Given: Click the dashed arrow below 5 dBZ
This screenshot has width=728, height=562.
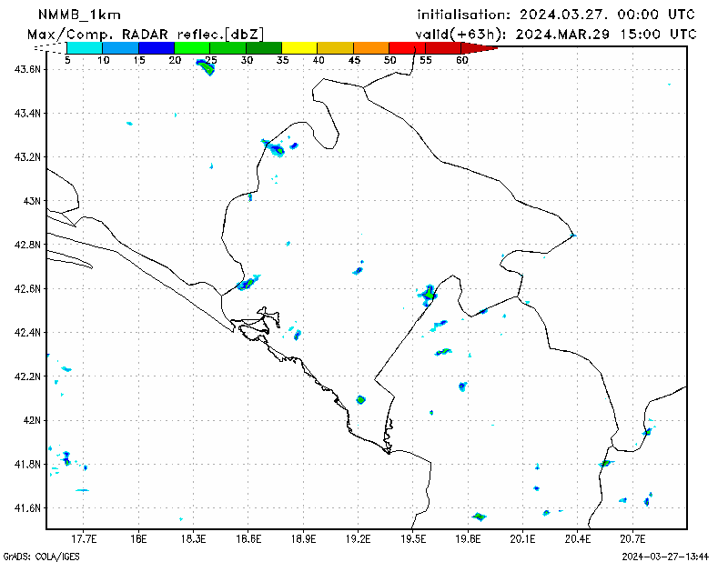Looking at the screenshot, I should pyautogui.click(x=50, y=48).
